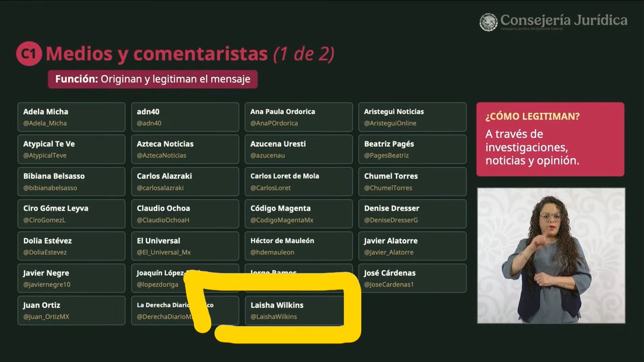Click the sign language interpreter video

(551, 256)
